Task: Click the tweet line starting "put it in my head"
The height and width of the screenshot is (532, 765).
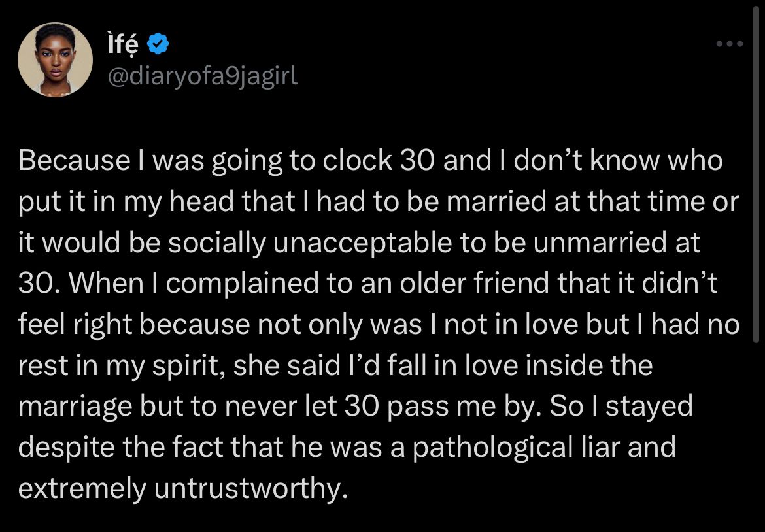Action: pyautogui.click(x=379, y=202)
